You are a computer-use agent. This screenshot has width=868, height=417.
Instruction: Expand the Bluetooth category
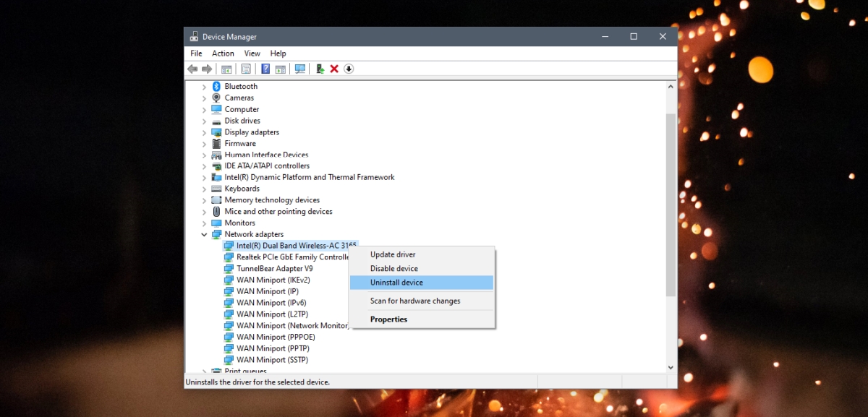205,86
